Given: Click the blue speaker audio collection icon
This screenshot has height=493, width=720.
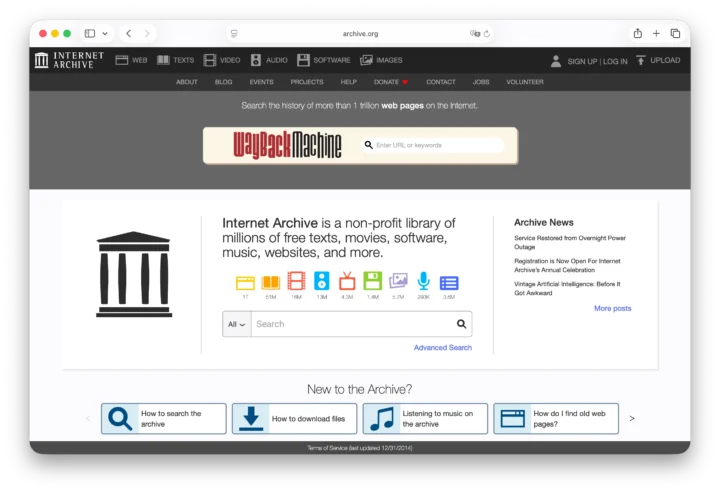Looking at the screenshot, I should (x=321, y=281).
